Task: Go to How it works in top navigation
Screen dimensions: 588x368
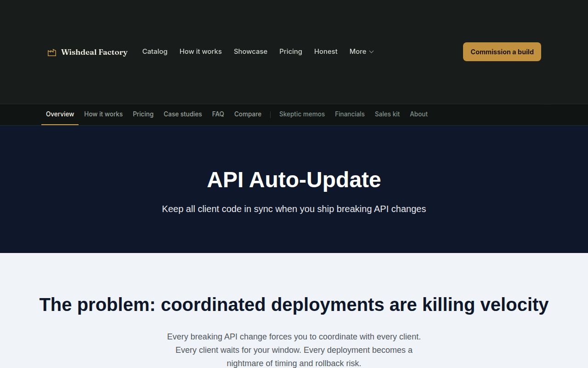Action: [201, 52]
